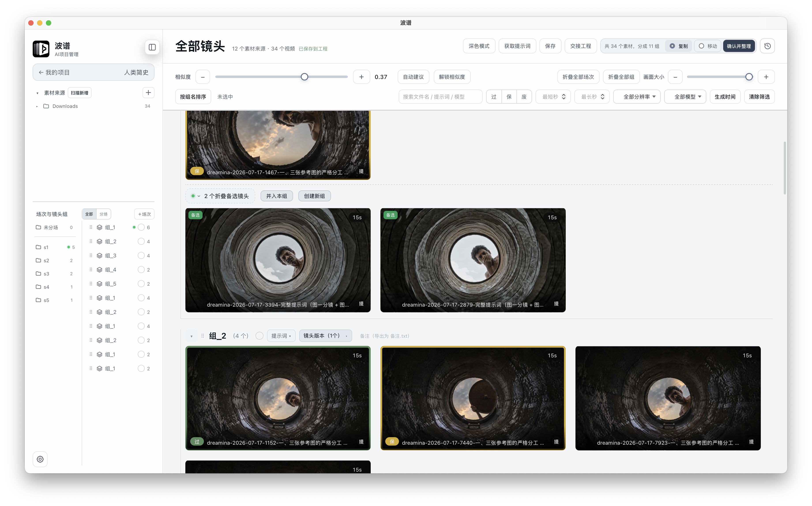Click the 获取提示词 button
812x506 pixels.
[x=517, y=46]
